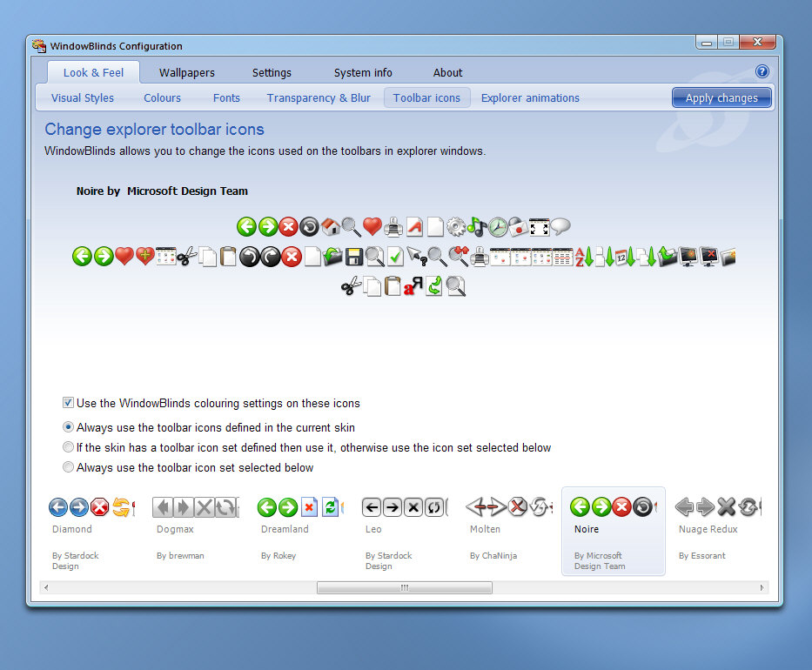Click the "By Essorant" author text
Screen dimensions: 812x670
(x=702, y=555)
